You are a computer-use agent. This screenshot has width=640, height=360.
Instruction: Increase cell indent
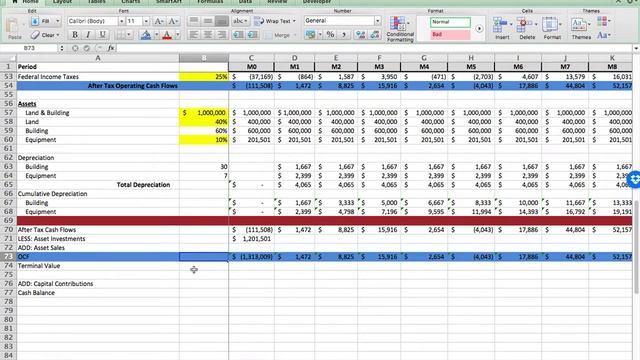click(x=253, y=35)
